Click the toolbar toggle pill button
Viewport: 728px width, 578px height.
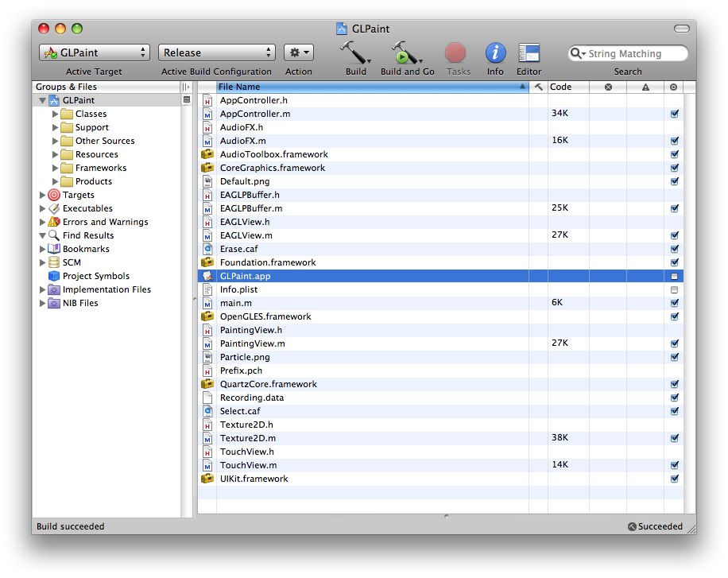click(682, 29)
